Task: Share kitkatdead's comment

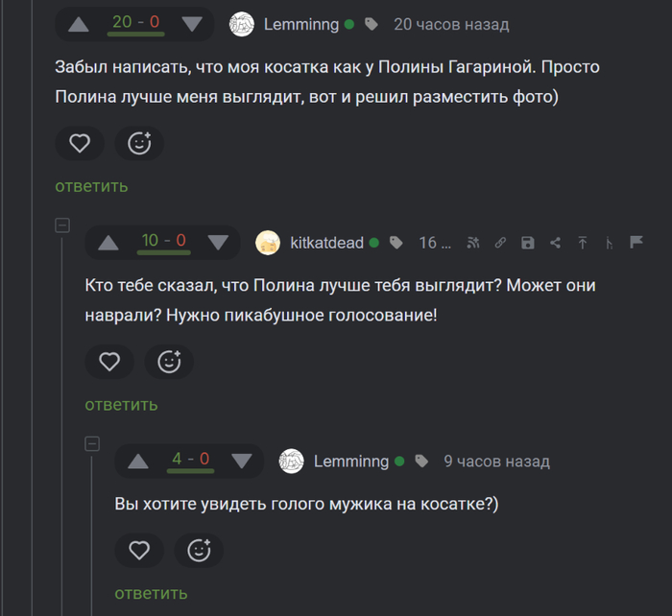Action: [x=555, y=243]
